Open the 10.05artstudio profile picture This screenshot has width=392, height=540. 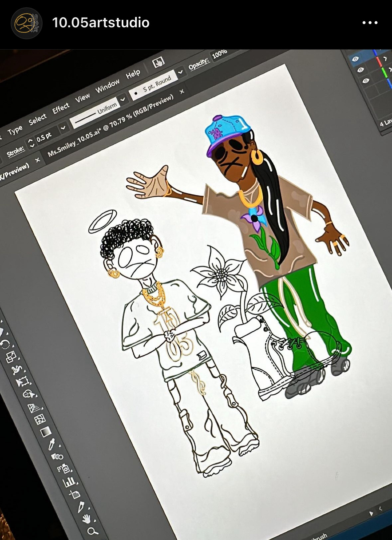(x=27, y=23)
